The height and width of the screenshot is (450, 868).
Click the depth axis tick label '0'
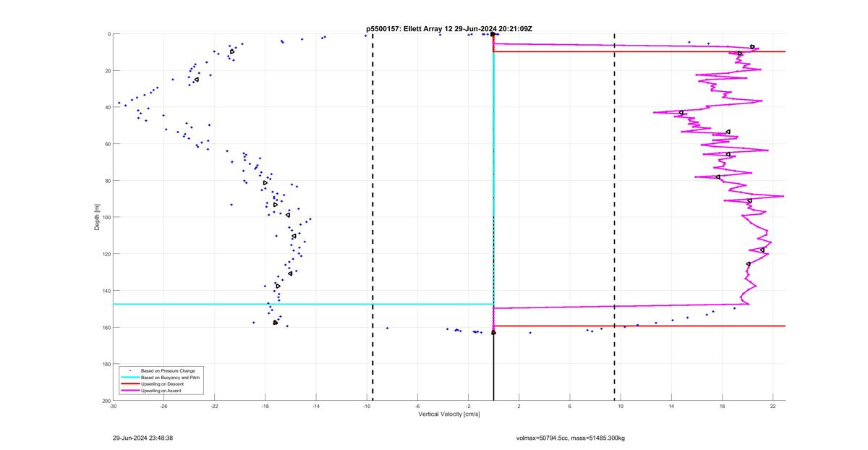click(x=109, y=34)
